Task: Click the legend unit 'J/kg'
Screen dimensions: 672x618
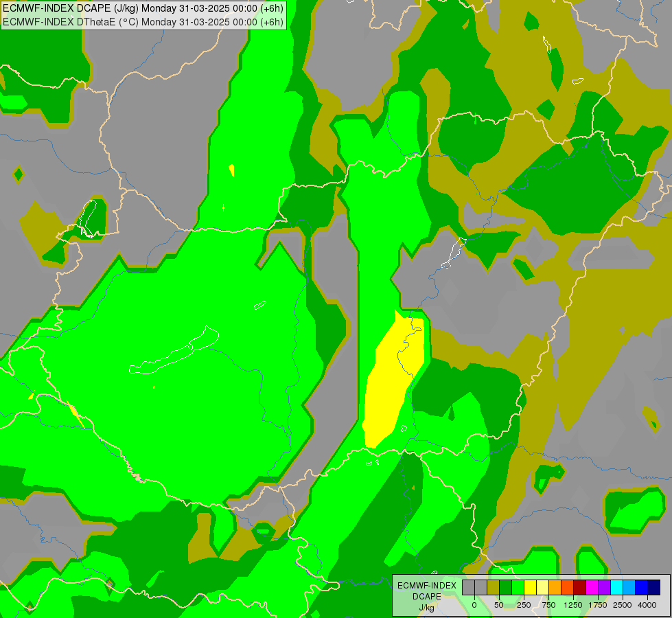Action: point(427,608)
